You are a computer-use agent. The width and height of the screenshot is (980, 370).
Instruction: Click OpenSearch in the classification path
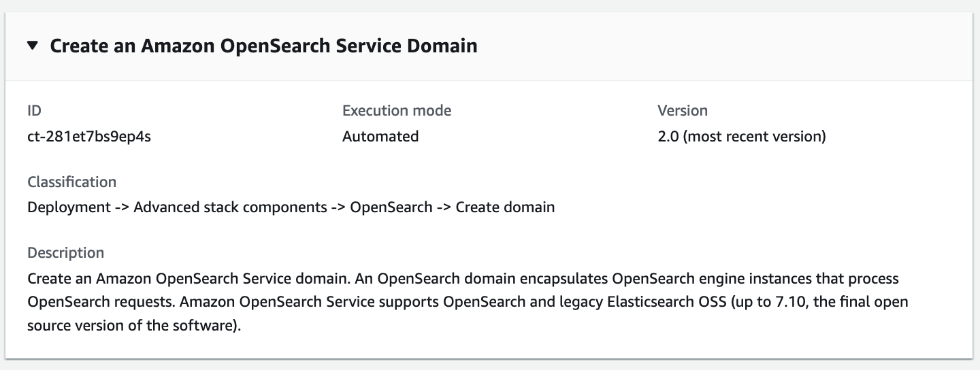[x=391, y=207]
